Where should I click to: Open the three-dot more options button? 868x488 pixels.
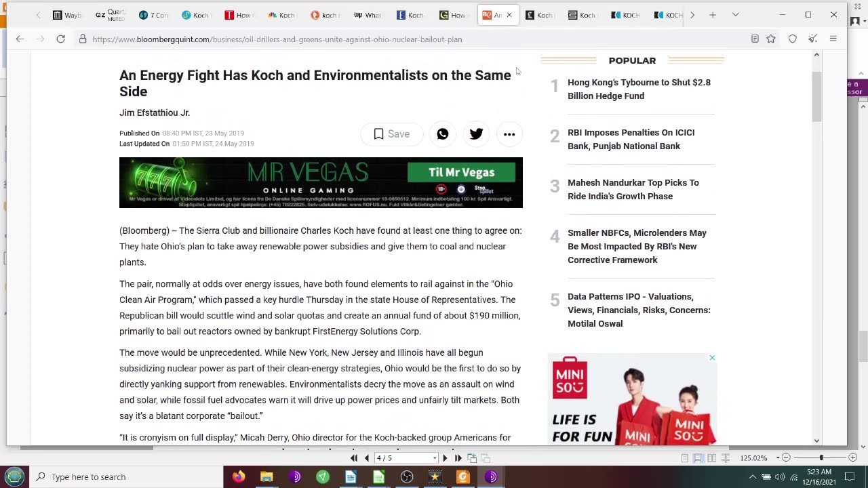click(x=509, y=134)
